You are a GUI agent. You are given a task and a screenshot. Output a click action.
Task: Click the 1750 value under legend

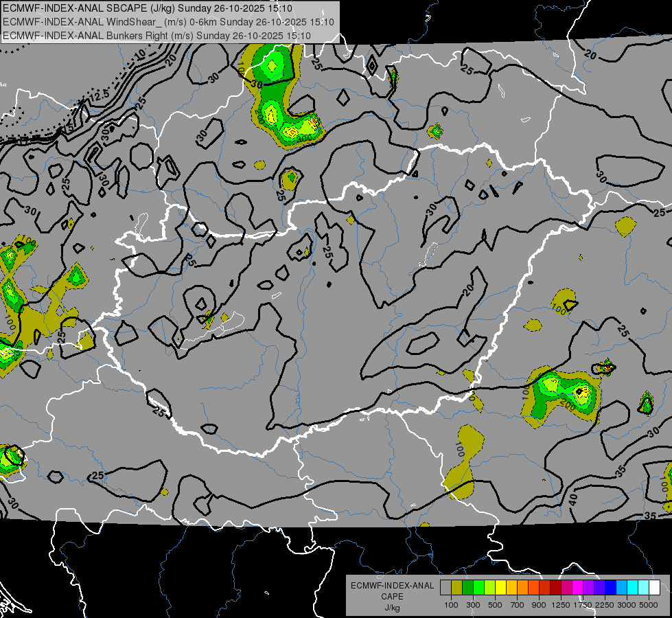click(x=583, y=605)
